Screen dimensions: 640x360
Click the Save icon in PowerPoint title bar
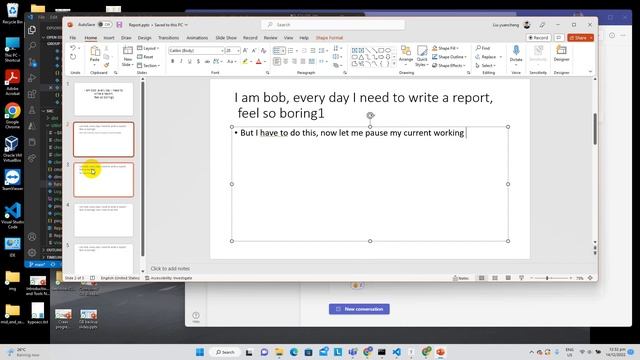pyautogui.click(x=120, y=24)
